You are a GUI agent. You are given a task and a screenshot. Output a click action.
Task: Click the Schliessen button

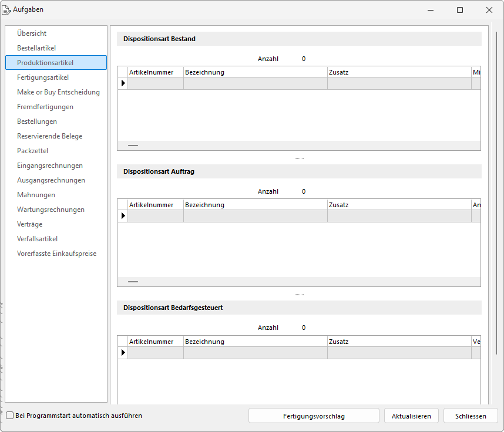(471, 416)
